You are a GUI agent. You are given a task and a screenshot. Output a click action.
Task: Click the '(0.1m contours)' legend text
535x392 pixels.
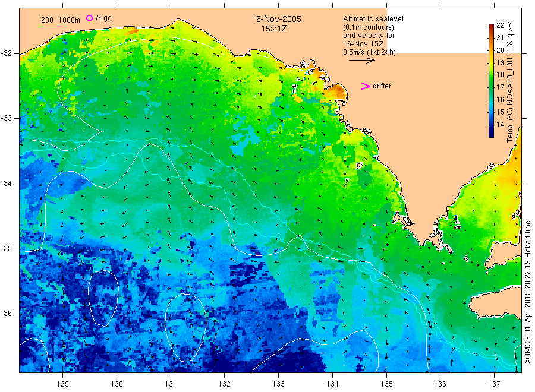369,27
